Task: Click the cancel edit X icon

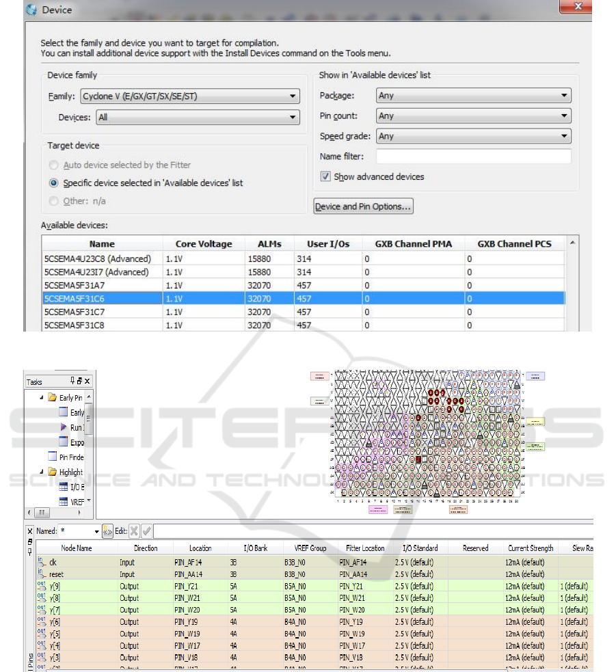Action: pyautogui.click(x=134, y=531)
